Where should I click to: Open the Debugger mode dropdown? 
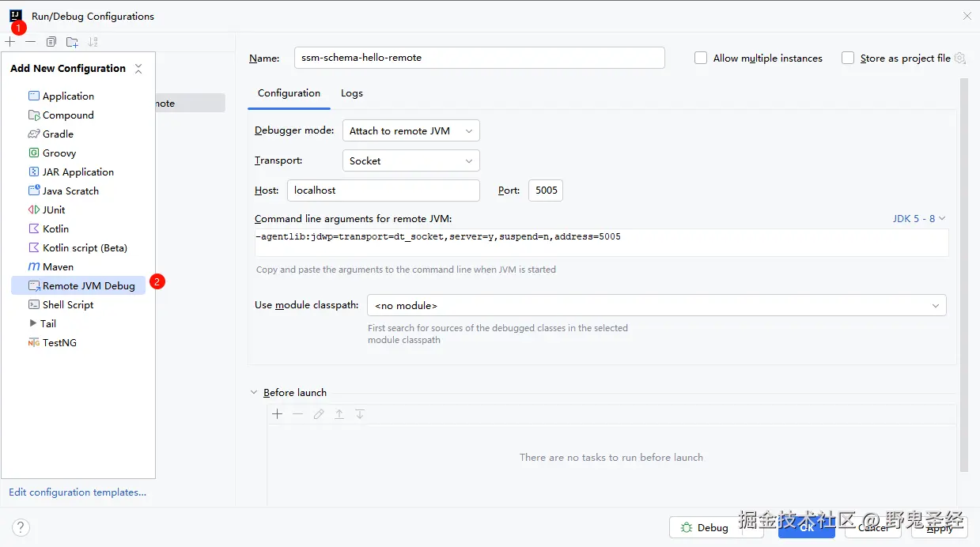(x=411, y=131)
